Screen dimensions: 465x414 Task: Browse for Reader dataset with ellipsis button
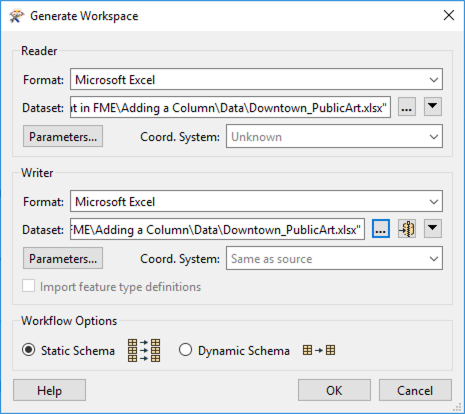tap(407, 107)
